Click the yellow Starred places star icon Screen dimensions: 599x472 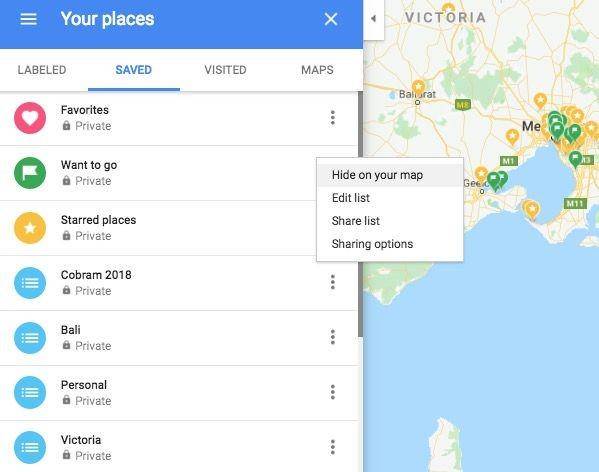pyautogui.click(x=30, y=228)
